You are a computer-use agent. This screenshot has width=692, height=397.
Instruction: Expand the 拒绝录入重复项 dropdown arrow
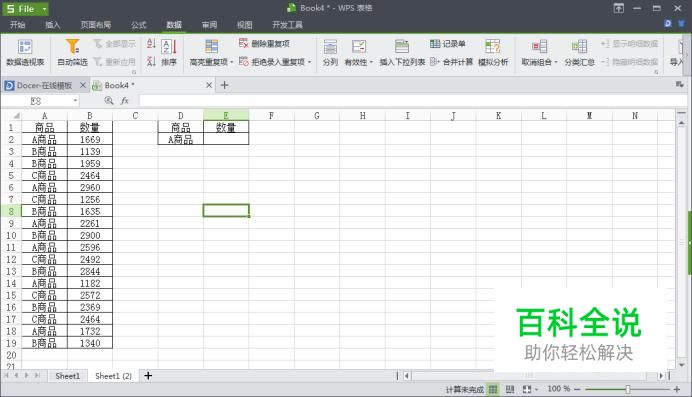[x=310, y=62]
